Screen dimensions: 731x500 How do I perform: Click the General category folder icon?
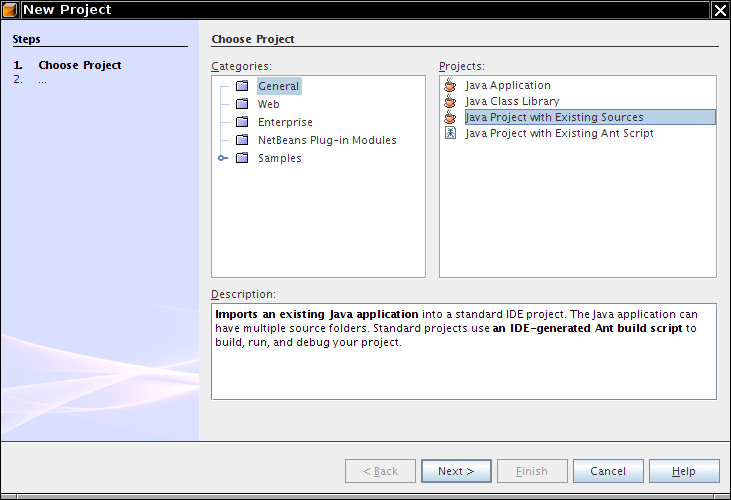tap(242, 86)
